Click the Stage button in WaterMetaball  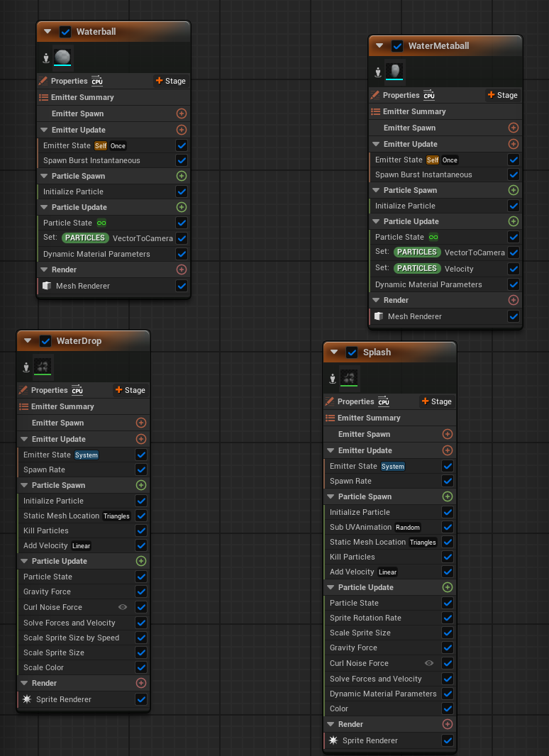[x=503, y=95]
